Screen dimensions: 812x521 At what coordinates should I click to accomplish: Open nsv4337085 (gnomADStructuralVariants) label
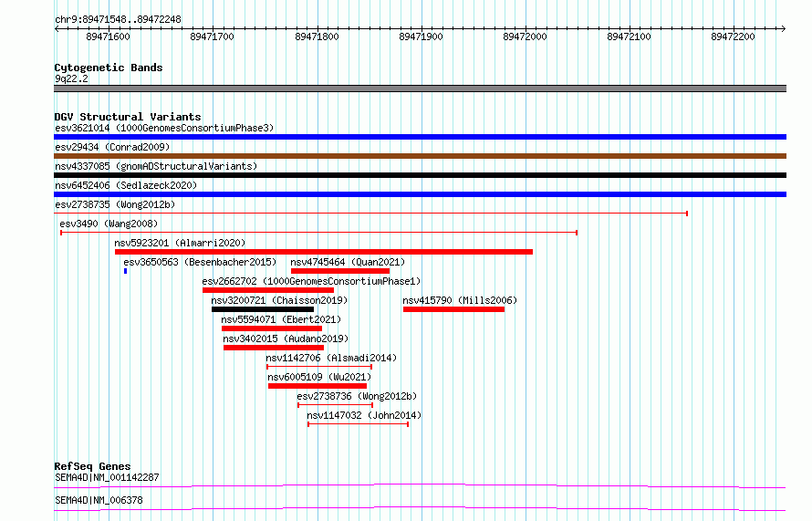pyautogui.click(x=156, y=166)
